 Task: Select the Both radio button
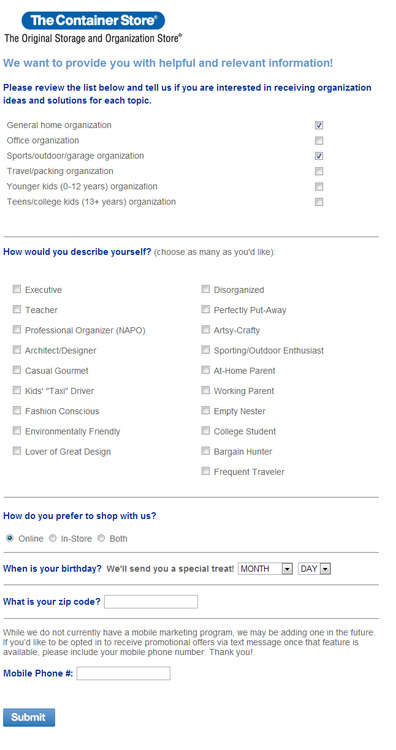[x=101, y=538]
